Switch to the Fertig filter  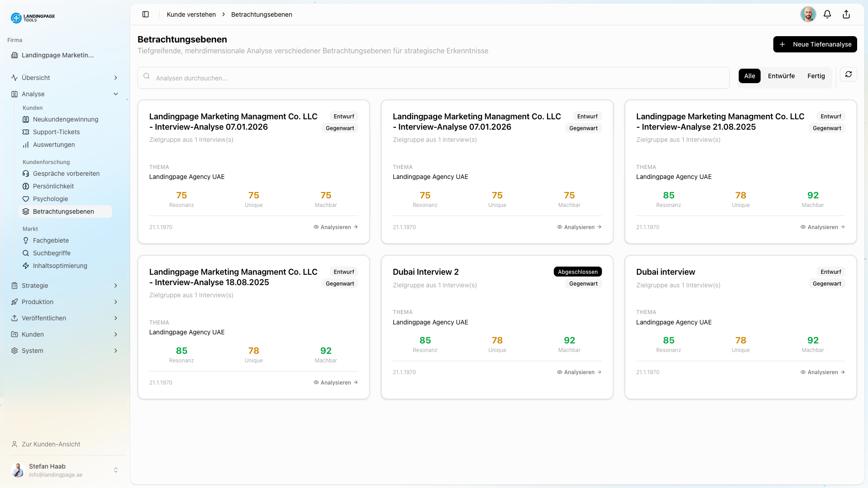coord(816,76)
